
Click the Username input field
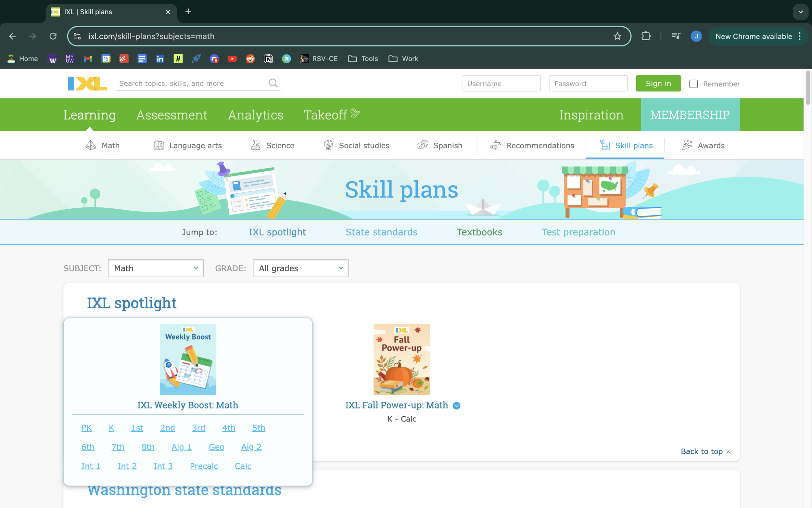[x=501, y=84]
